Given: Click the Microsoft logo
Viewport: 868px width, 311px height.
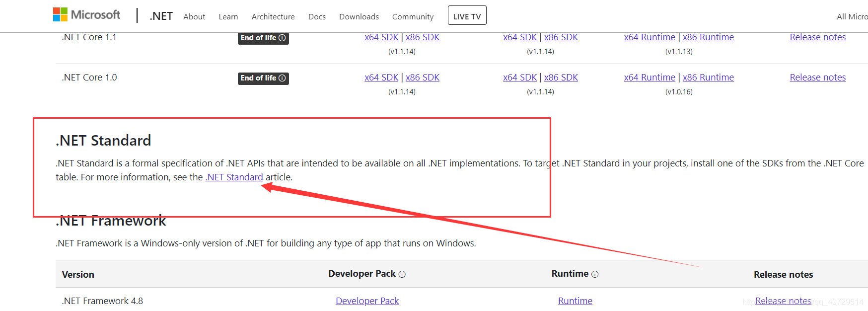Looking at the screenshot, I should pos(87,15).
